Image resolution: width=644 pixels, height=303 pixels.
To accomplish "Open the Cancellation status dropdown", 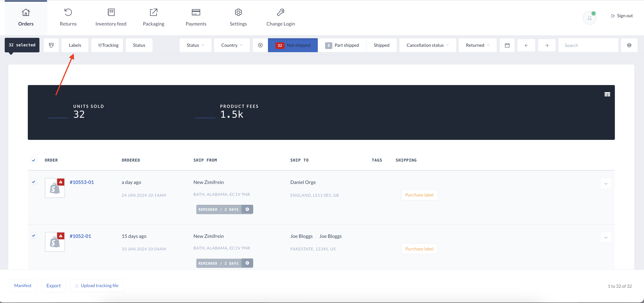I will 428,45.
